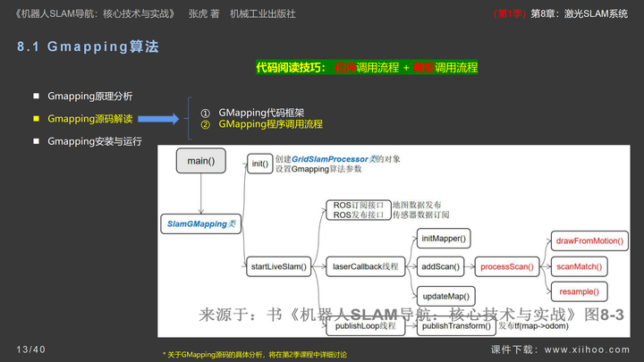The width and height of the screenshot is (644, 362).
Task: Select the ROS订阅接口 ROS发布接口 box
Action: pyautogui.click(x=359, y=210)
